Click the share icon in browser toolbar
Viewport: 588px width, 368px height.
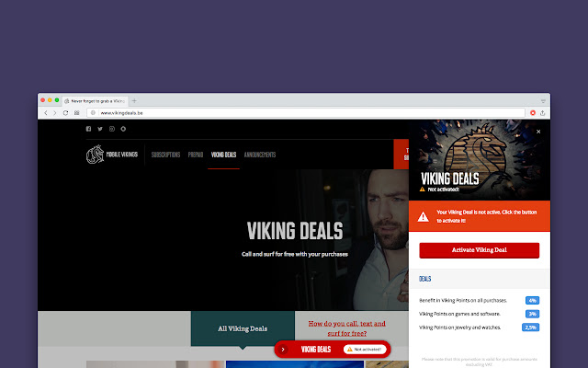[x=543, y=112]
